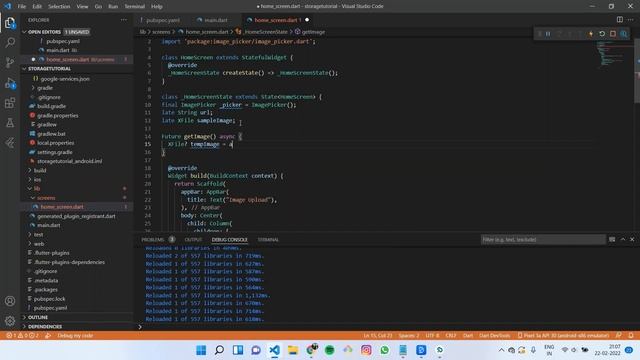Open Windows Start menu
Viewport: 640px width, 360px height.
coord(201,350)
